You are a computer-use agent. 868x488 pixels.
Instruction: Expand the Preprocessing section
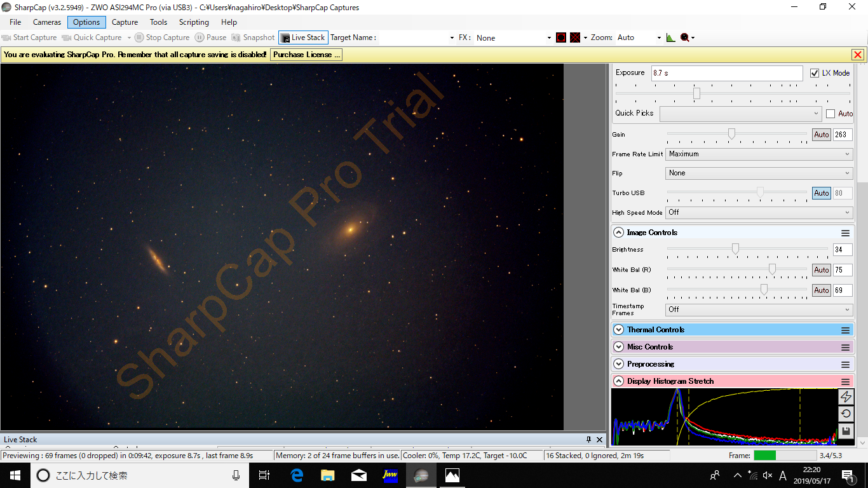pyautogui.click(x=618, y=364)
